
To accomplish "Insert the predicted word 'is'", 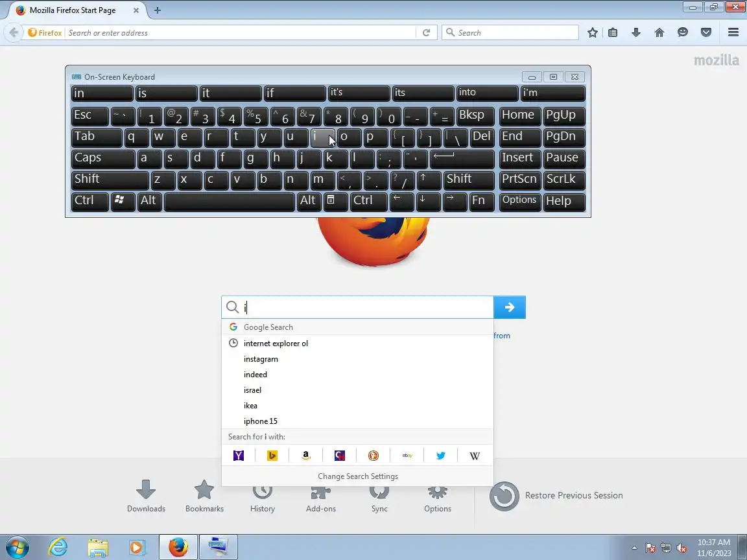I will (x=166, y=93).
